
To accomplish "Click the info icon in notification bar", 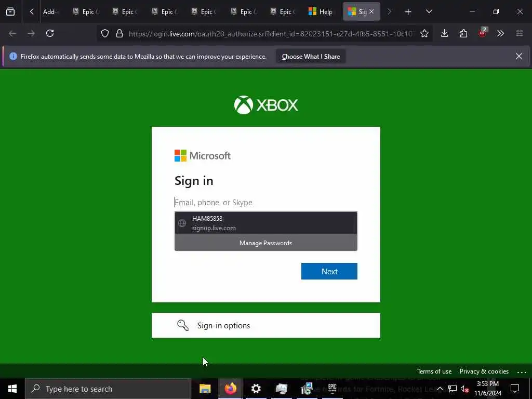I will [x=13, y=56].
